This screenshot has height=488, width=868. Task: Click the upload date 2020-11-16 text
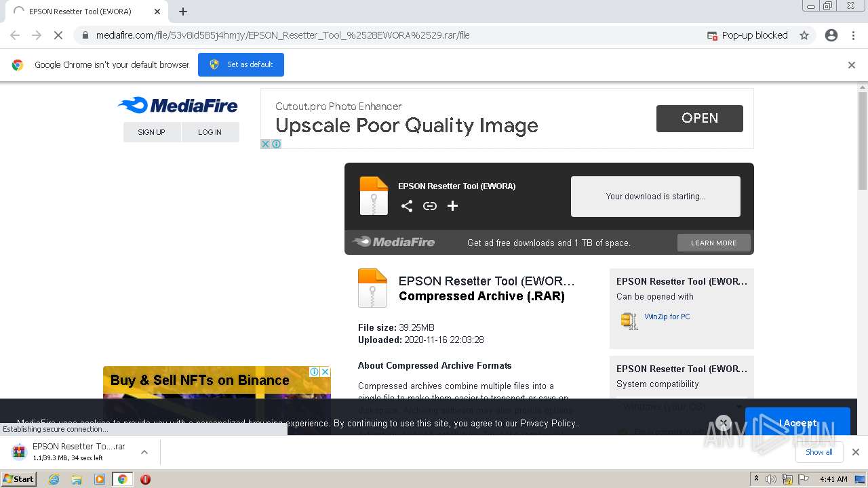421,340
